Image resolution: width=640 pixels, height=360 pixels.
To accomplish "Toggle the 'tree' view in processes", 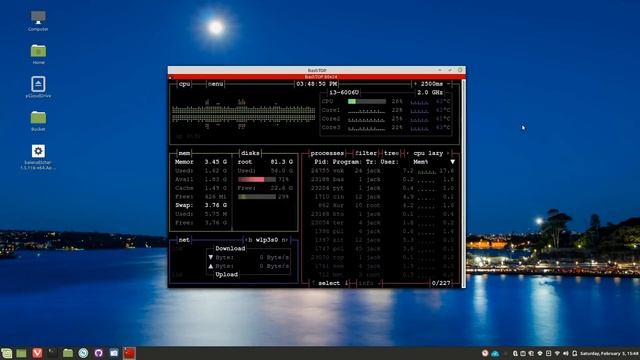I will pos(391,153).
